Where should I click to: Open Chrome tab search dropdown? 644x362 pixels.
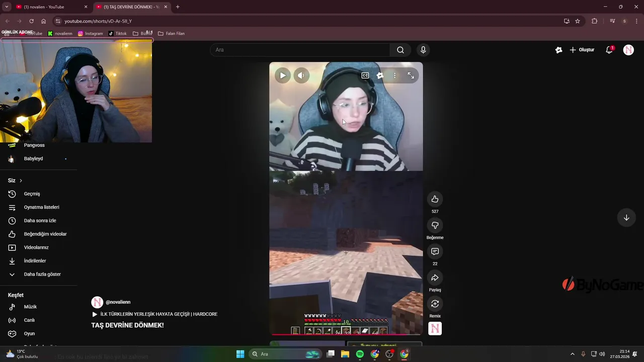[x=7, y=7]
